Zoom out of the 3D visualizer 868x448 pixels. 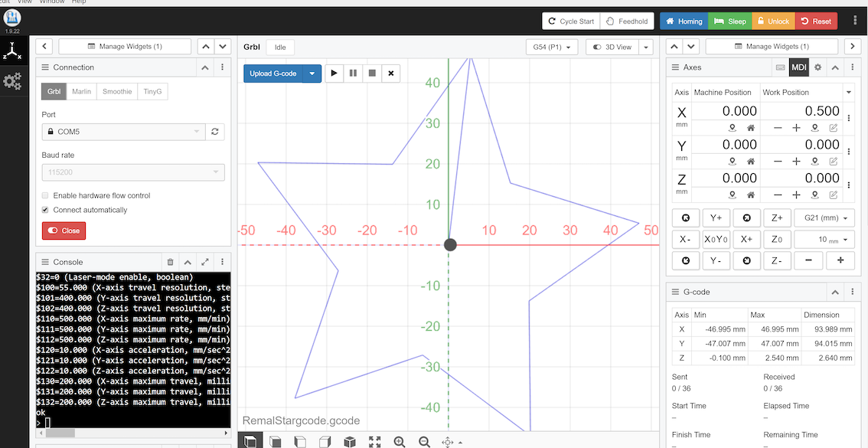[x=424, y=441]
